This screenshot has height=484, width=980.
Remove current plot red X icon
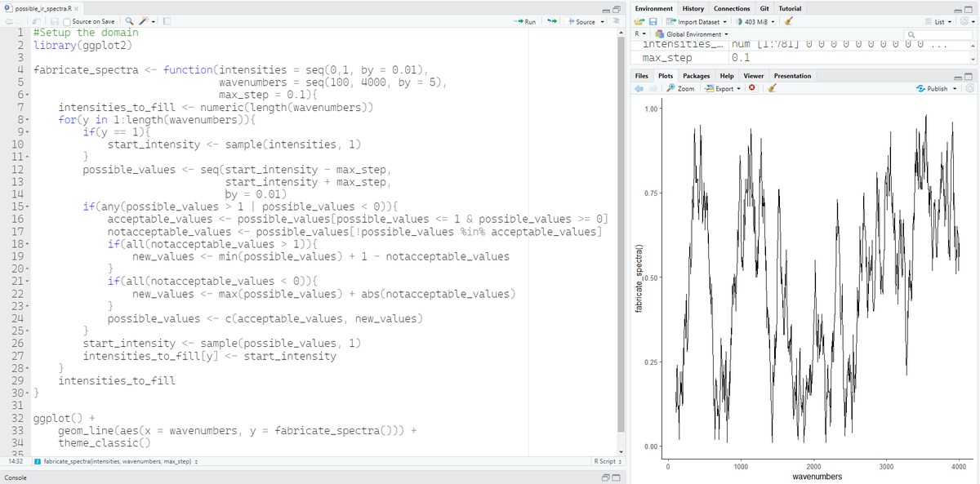pos(752,87)
